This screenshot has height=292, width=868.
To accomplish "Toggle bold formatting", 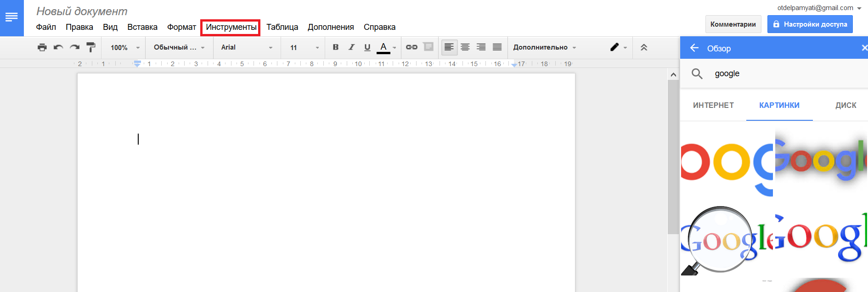I will [x=336, y=47].
